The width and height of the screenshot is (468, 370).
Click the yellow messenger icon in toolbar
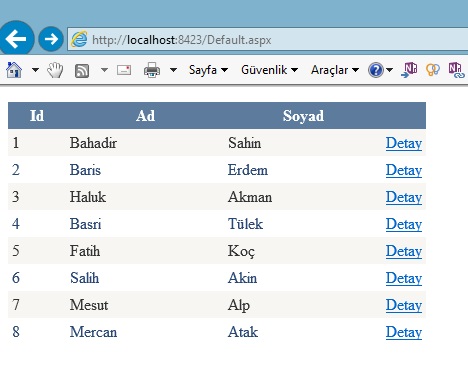[433, 70]
